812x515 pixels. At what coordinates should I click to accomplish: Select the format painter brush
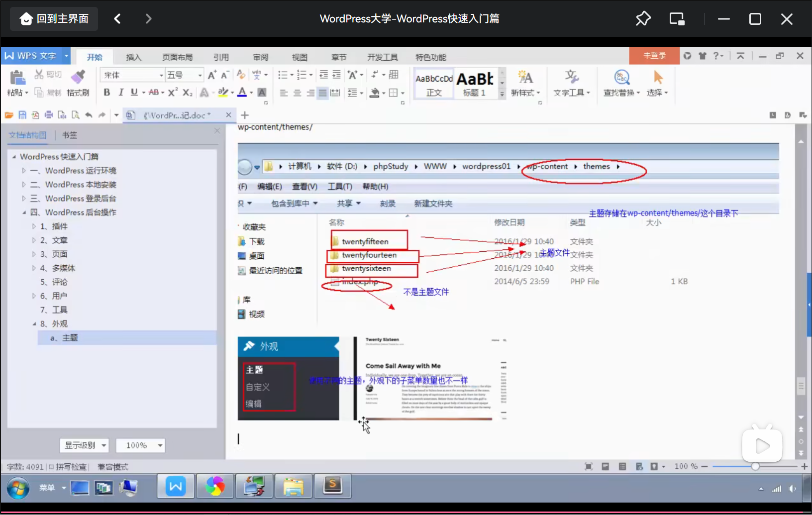point(78,77)
